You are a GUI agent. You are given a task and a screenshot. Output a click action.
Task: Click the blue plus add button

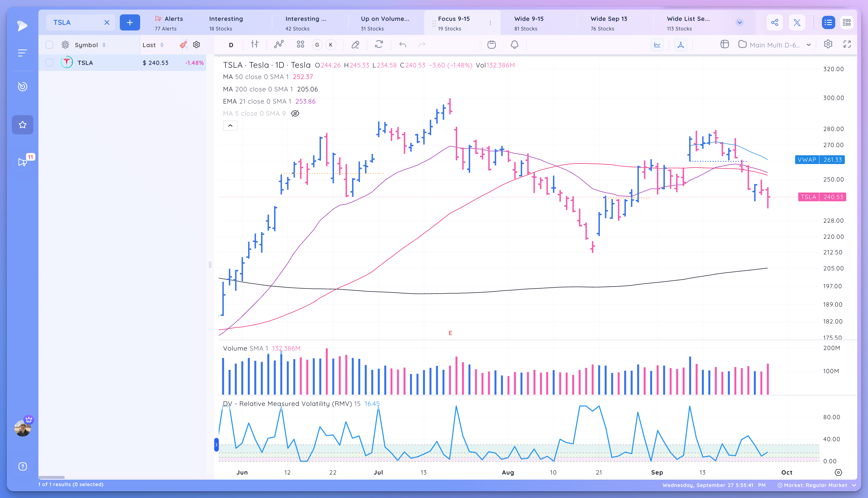click(130, 23)
